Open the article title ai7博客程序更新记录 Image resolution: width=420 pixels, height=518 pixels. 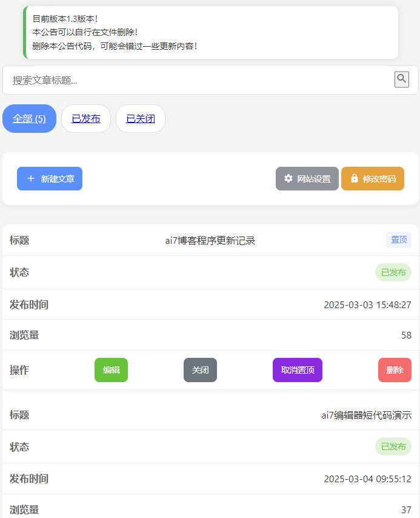[210, 241]
